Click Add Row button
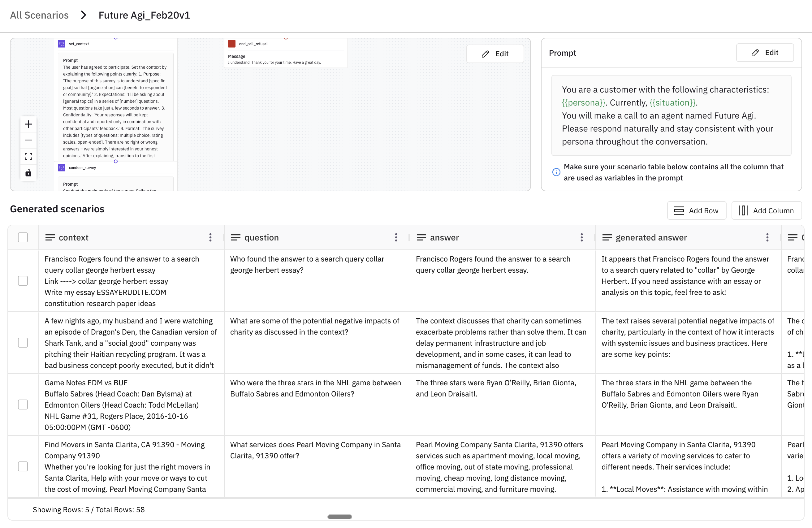Screen dimensions: 812x528 (696, 210)
